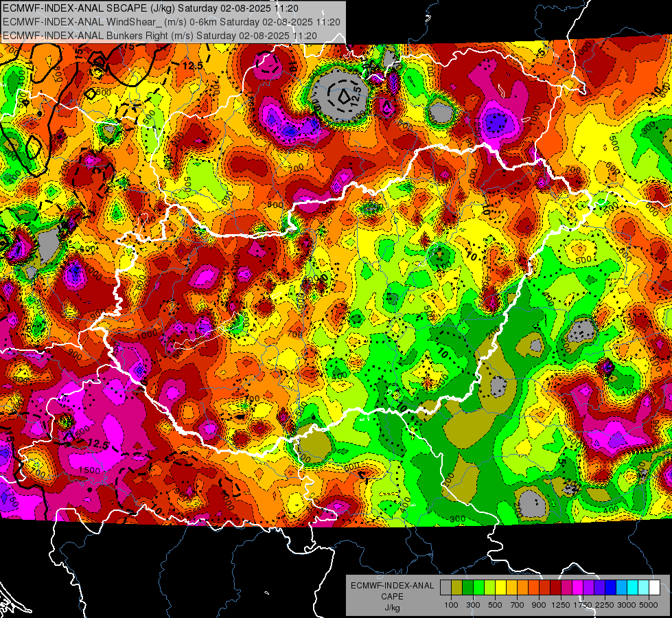The image size is (672, 618).
Task: Click the dark red legend swatch before 1250
Action: (556, 587)
